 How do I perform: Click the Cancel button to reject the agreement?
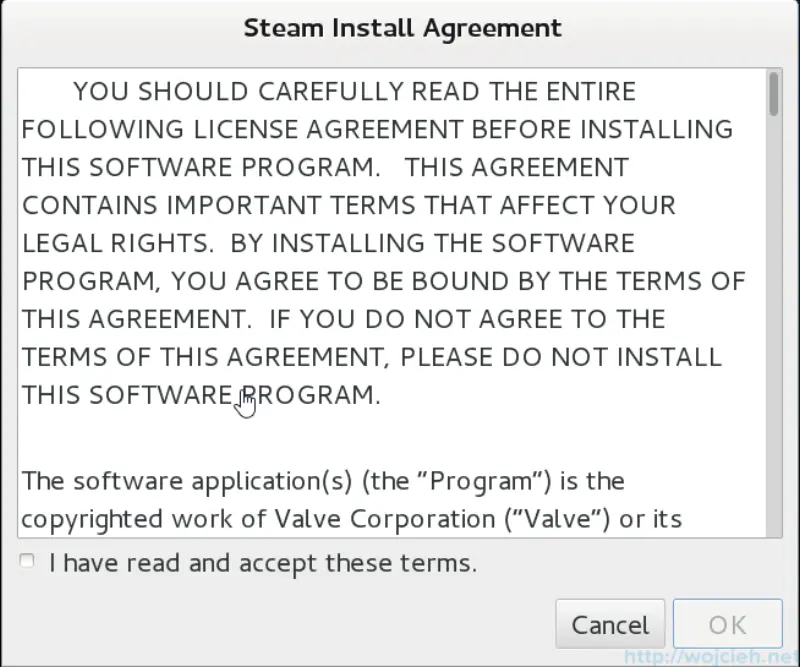click(x=610, y=623)
